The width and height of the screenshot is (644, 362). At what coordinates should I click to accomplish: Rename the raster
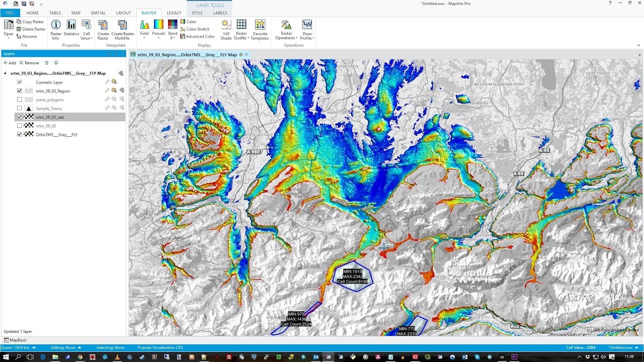point(27,37)
